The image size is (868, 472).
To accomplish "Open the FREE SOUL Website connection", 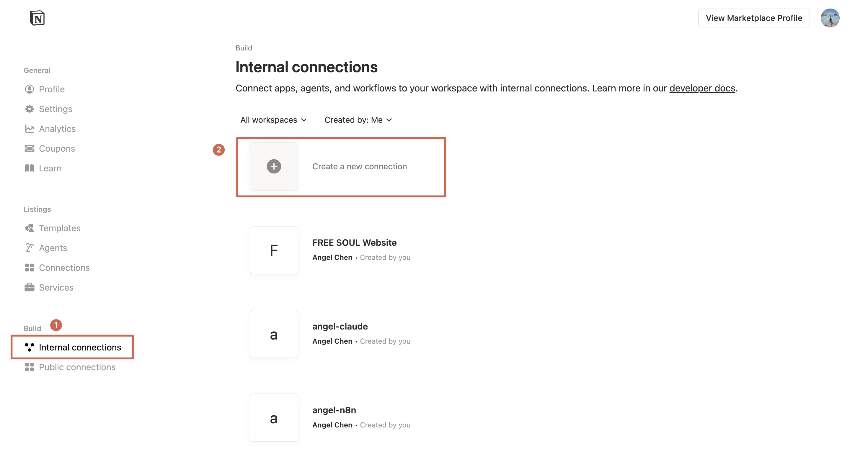I will click(354, 242).
